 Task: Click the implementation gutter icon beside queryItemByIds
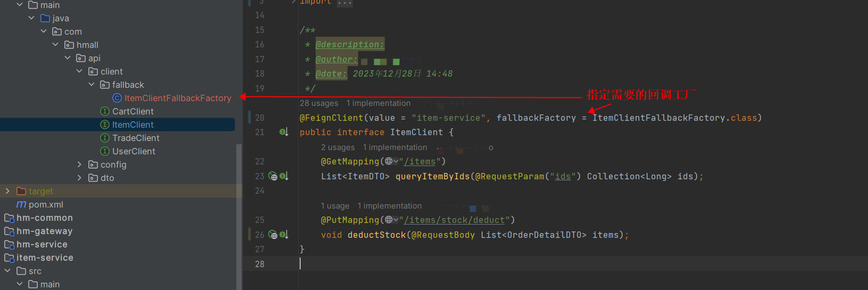coord(284,176)
